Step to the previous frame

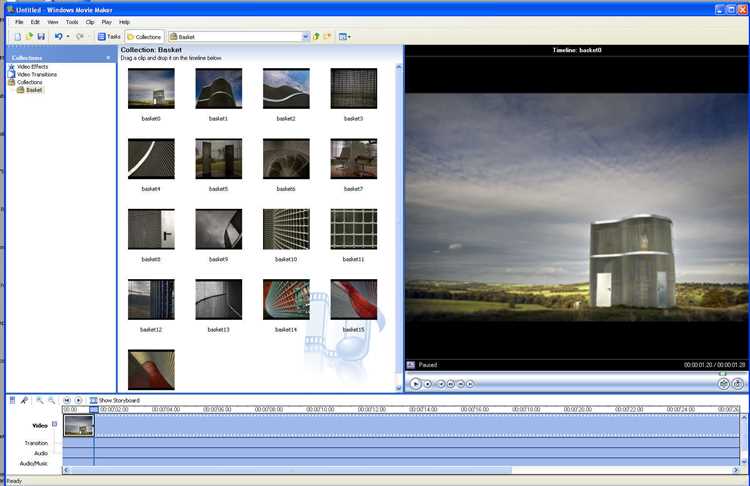[451, 384]
